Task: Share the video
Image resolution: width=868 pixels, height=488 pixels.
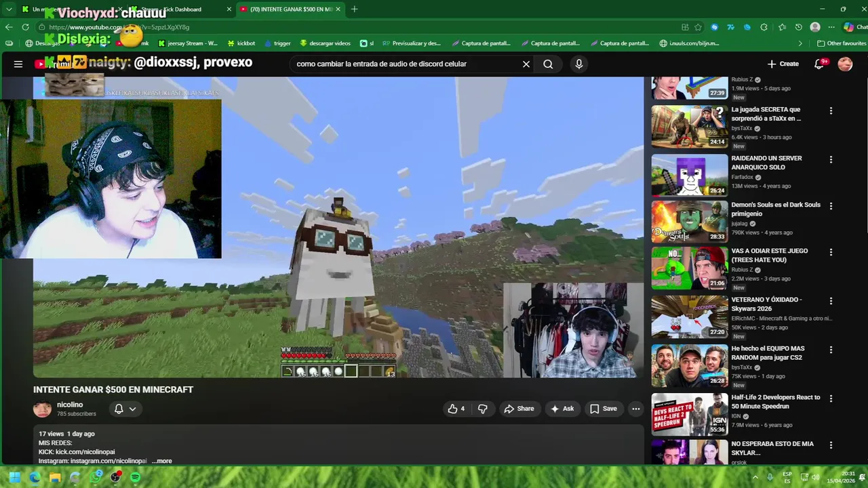Action: (x=519, y=409)
